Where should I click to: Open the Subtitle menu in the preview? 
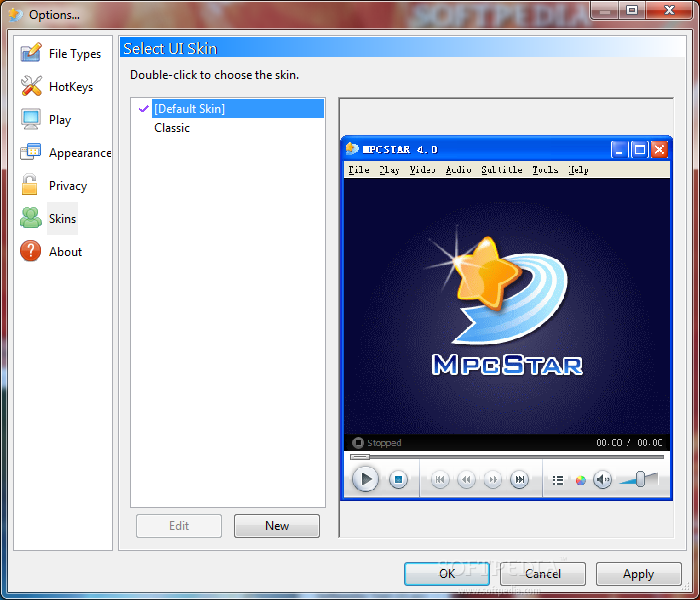click(502, 170)
